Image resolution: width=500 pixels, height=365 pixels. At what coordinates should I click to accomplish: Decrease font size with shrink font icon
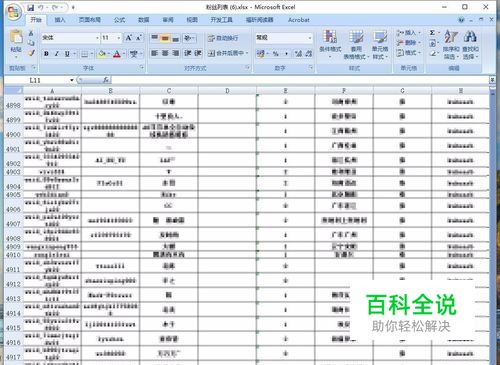139,38
